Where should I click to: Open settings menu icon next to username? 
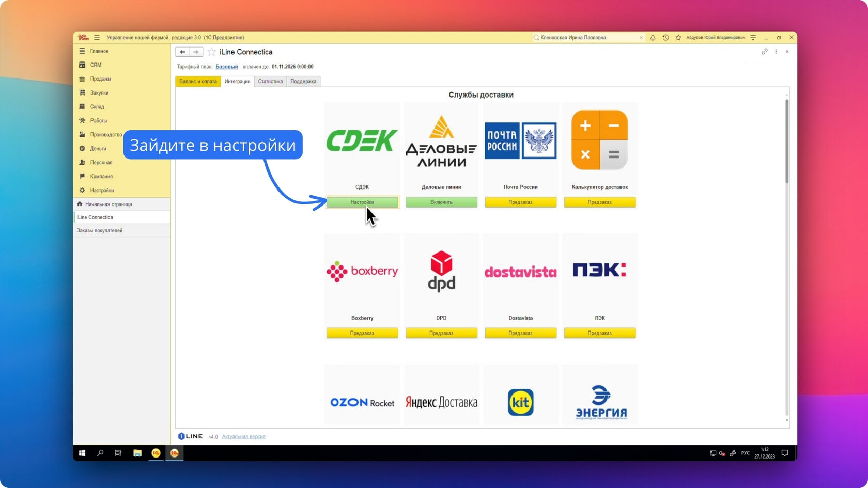753,37
